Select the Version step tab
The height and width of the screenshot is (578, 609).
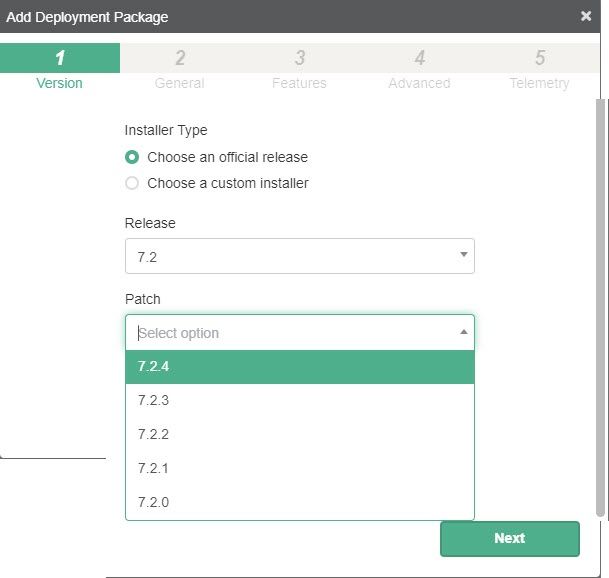click(x=60, y=70)
